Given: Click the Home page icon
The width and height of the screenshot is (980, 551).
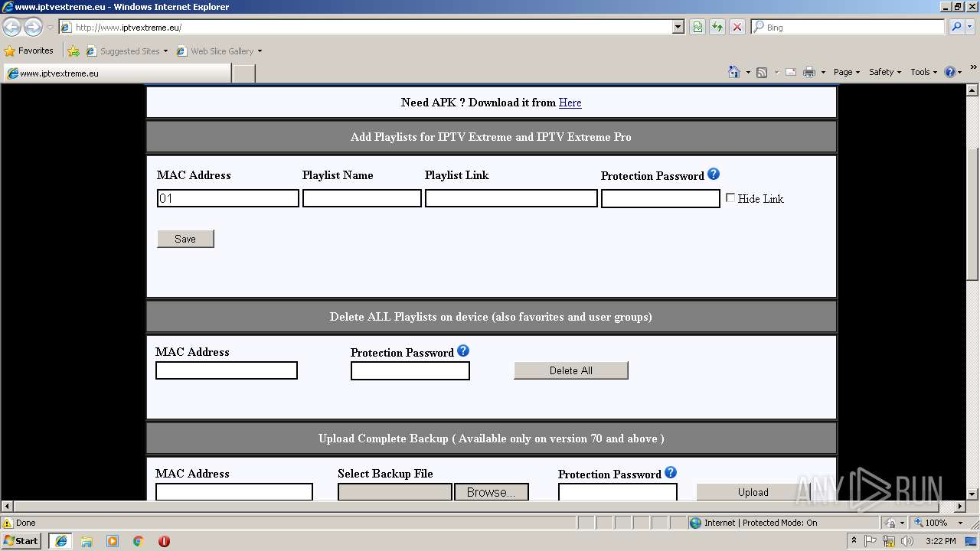Looking at the screenshot, I should tap(734, 72).
